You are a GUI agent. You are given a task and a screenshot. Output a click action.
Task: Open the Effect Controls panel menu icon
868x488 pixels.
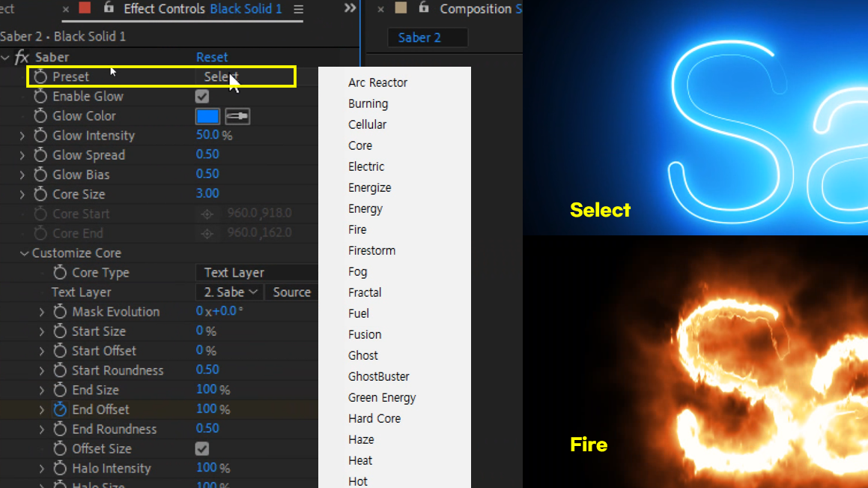(x=298, y=9)
